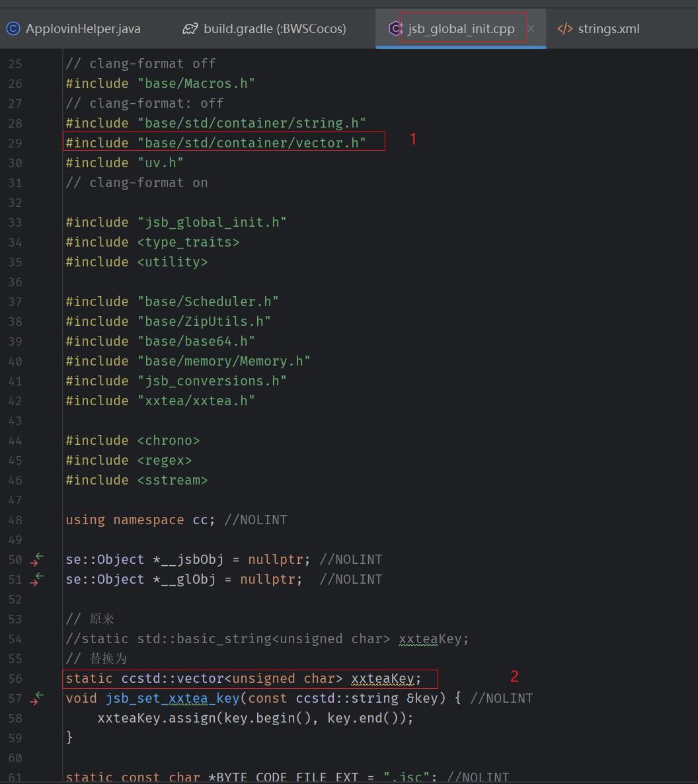
Task: Click the __glObj variable declaration
Action: tap(185, 580)
